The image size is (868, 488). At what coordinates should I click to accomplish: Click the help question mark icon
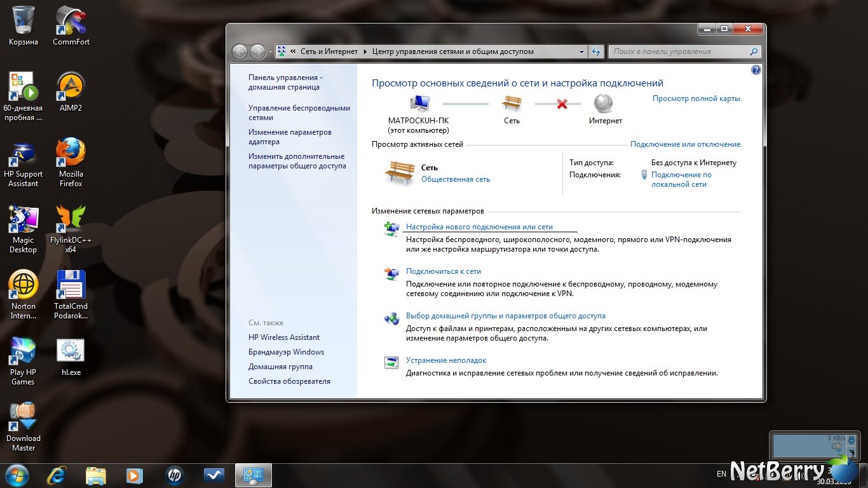click(756, 70)
